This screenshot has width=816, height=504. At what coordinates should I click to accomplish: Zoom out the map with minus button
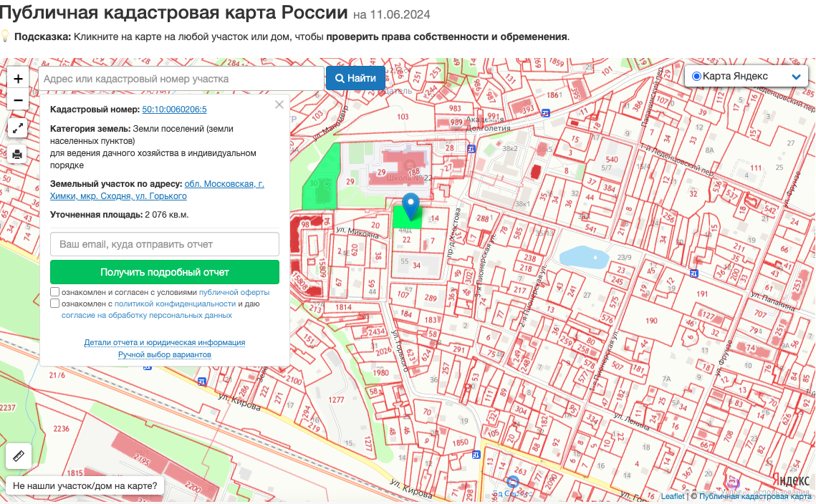[x=18, y=100]
